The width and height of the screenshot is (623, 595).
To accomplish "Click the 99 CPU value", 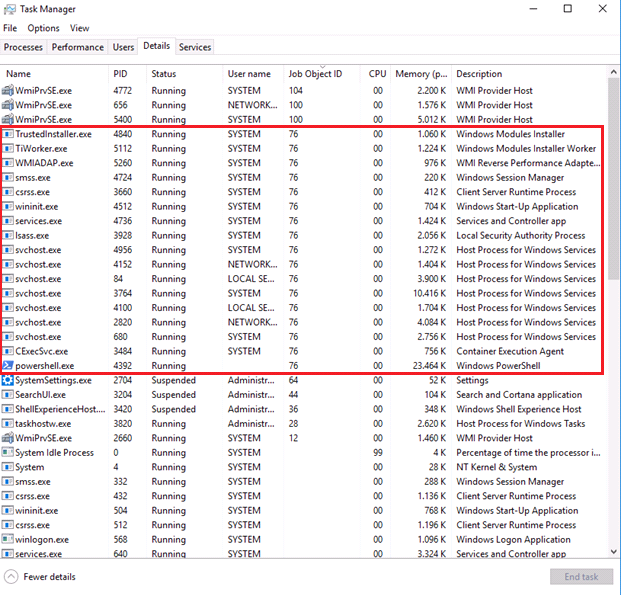I will [x=378, y=453].
